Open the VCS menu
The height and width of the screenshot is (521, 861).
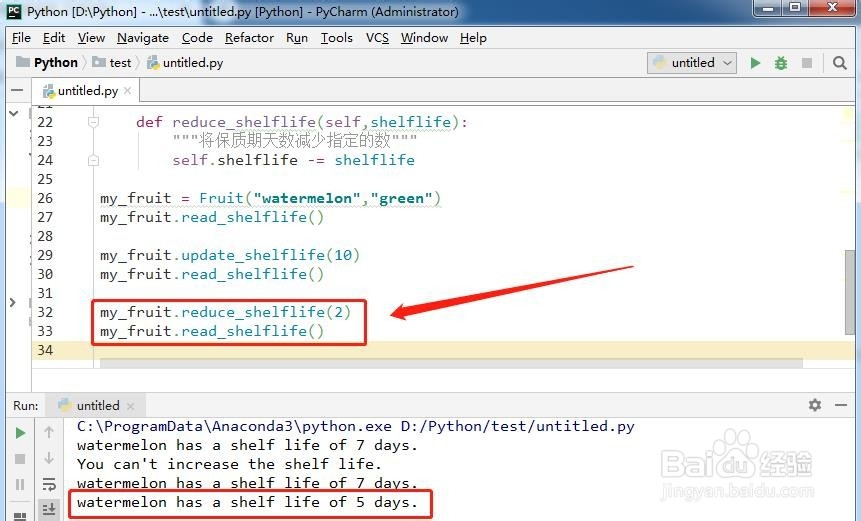pyautogui.click(x=377, y=38)
